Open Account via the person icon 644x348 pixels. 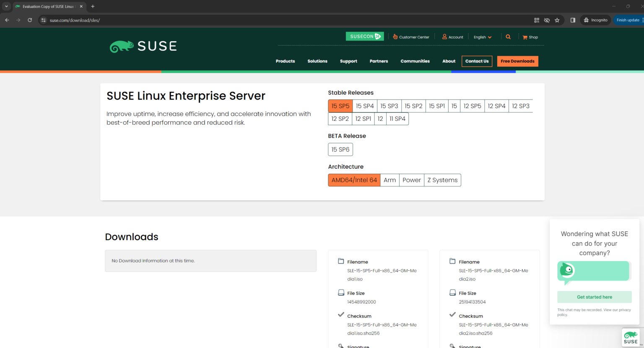(444, 37)
